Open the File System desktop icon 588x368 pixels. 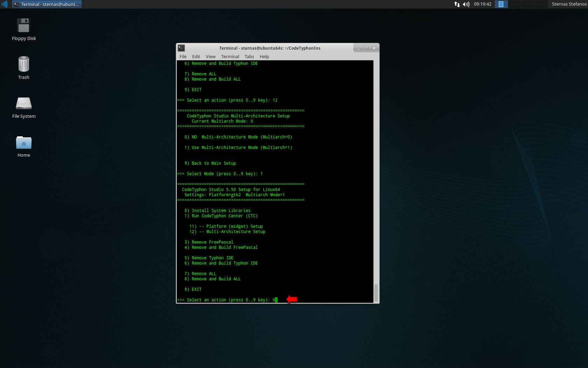coord(23,107)
